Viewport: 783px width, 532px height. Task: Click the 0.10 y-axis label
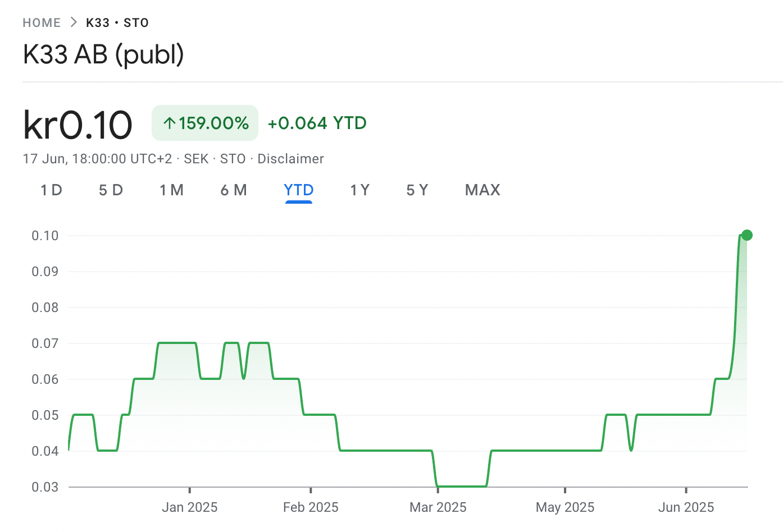point(45,236)
